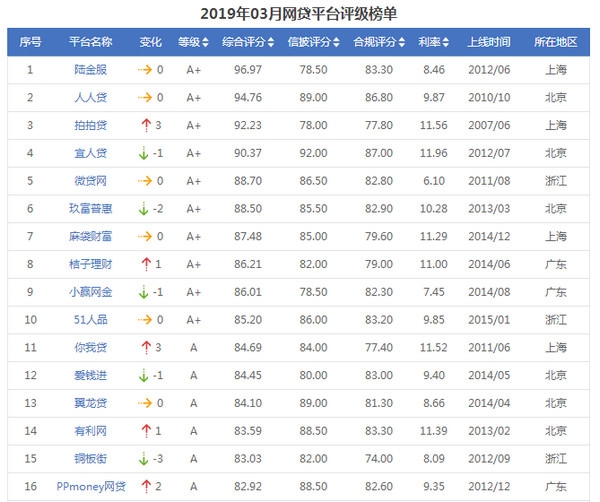Click the green down arrow in 宜人贷 row

coord(143,153)
